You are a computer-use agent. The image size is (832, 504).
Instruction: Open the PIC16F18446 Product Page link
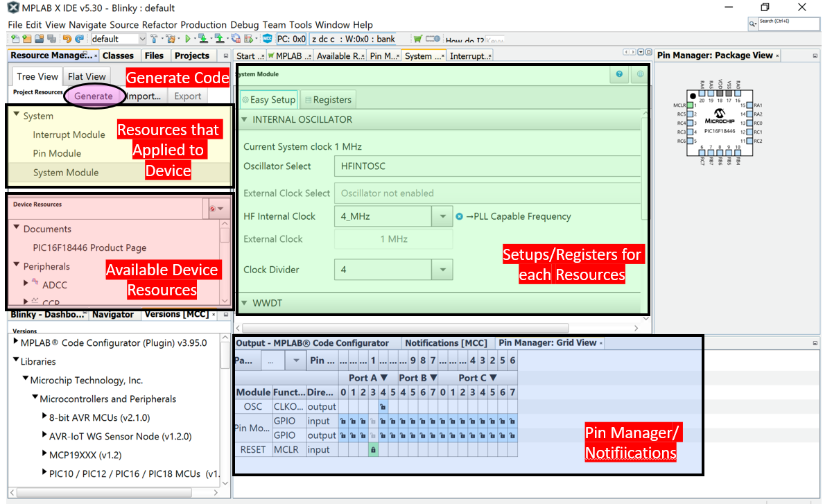pyautogui.click(x=89, y=247)
